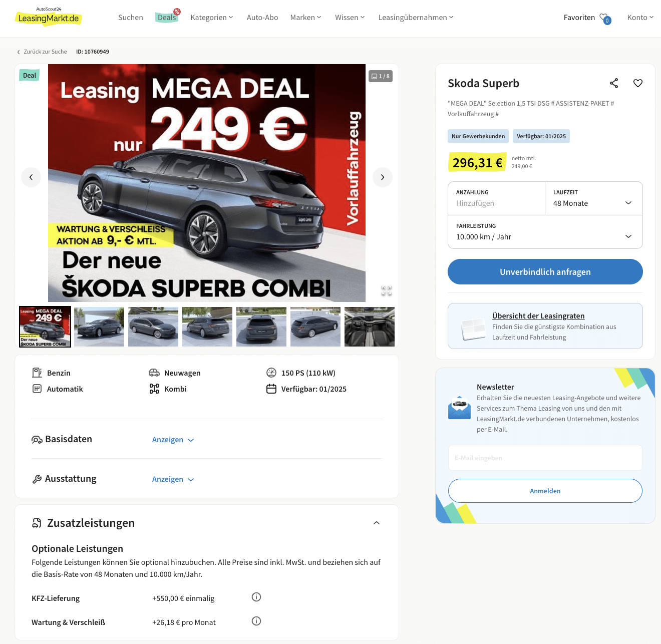Open info icon for KFZ-Lieferung

[x=256, y=597]
